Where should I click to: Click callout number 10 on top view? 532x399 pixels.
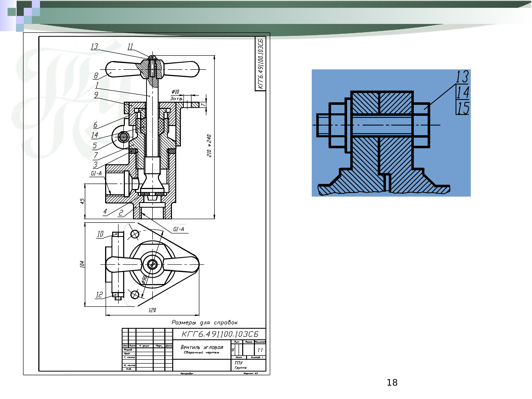pos(100,234)
